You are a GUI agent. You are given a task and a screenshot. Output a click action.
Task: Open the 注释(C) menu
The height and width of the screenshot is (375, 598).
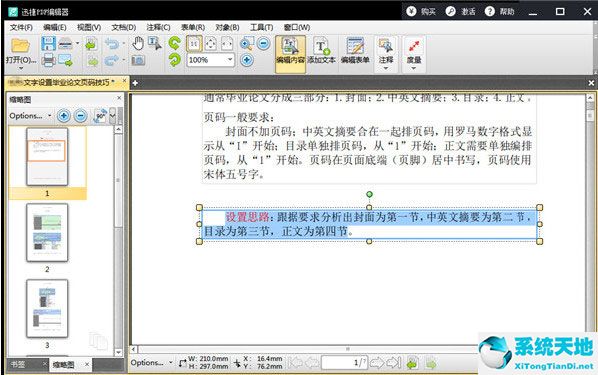158,27
